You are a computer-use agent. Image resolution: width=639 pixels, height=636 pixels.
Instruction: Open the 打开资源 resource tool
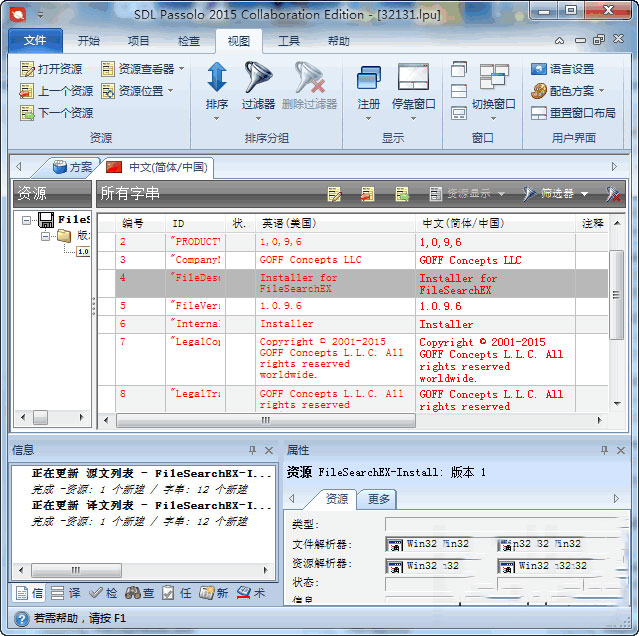(51, 69)
